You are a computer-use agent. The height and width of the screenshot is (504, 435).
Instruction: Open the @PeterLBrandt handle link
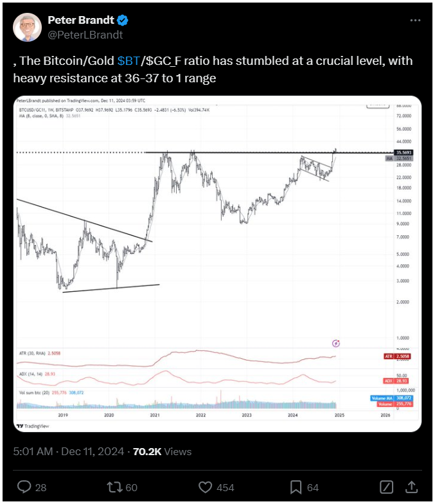click(85, 35)
